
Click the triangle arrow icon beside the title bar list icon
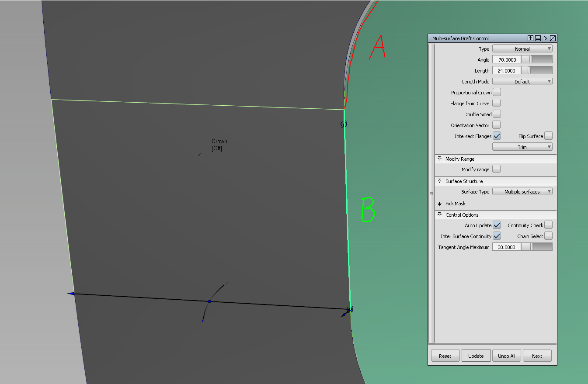tap(545, 38)
